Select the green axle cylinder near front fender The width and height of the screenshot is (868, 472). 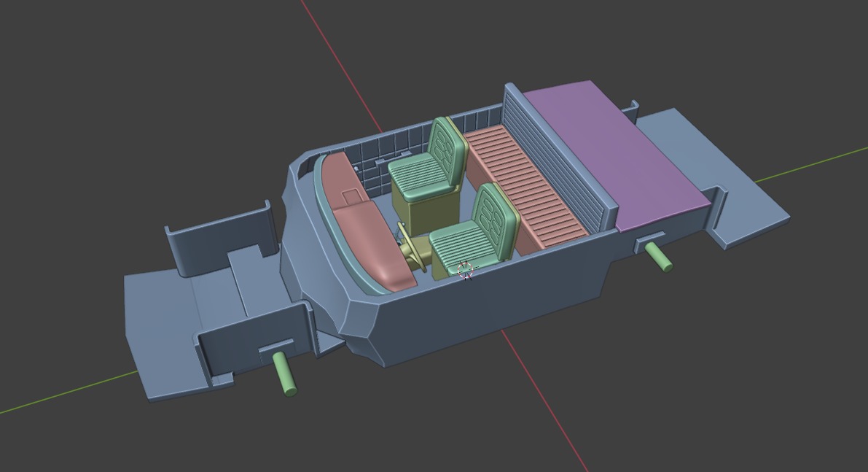(x=284, y=374)
